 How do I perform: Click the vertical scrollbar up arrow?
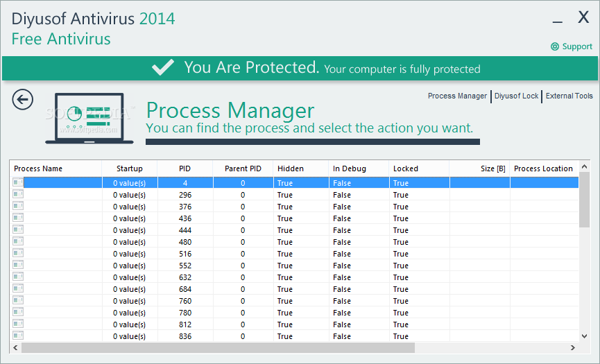[584, 166]
